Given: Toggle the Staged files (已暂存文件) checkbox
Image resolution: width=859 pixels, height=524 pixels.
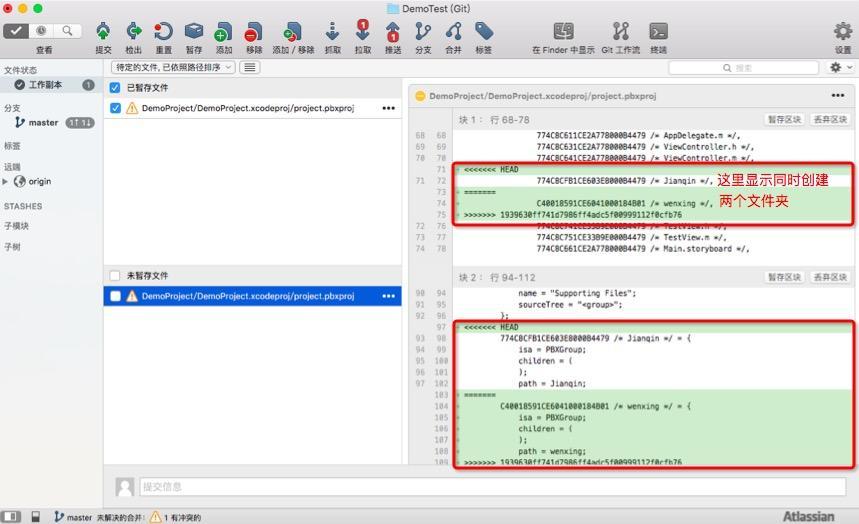Looking at the screenshot, I should click(x=115, y=88).
